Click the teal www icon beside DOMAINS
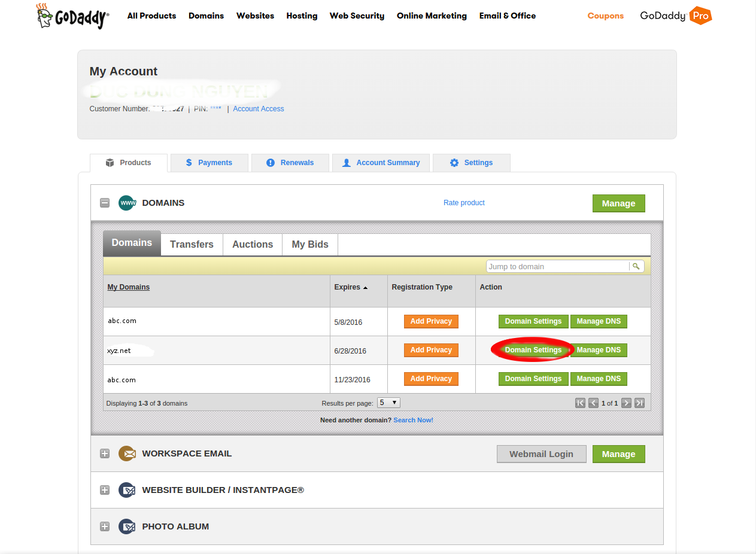Viewport: 756px width, 554px height. tap(127, 203)
